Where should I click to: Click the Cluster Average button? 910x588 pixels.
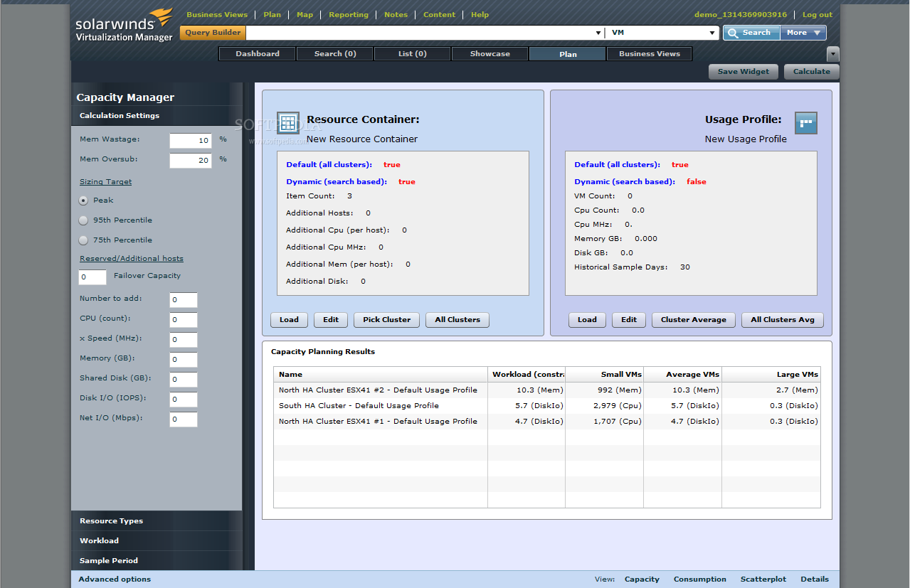[x=694, y=320]
